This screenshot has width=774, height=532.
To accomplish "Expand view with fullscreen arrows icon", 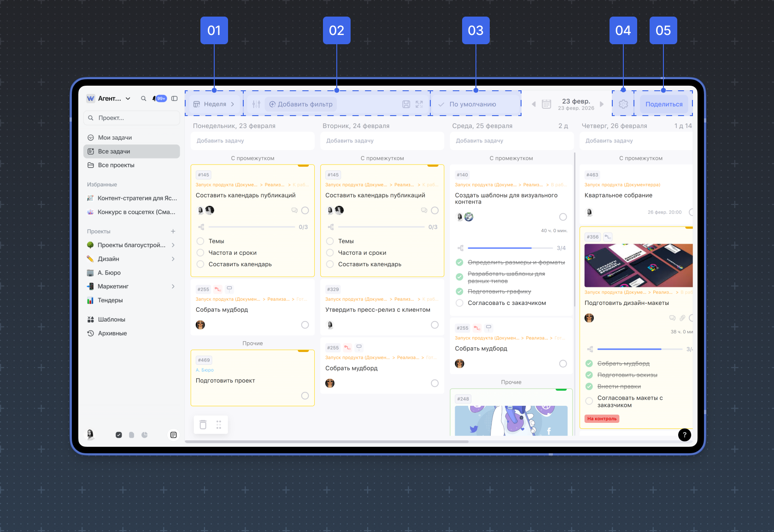I will point(419,104).
